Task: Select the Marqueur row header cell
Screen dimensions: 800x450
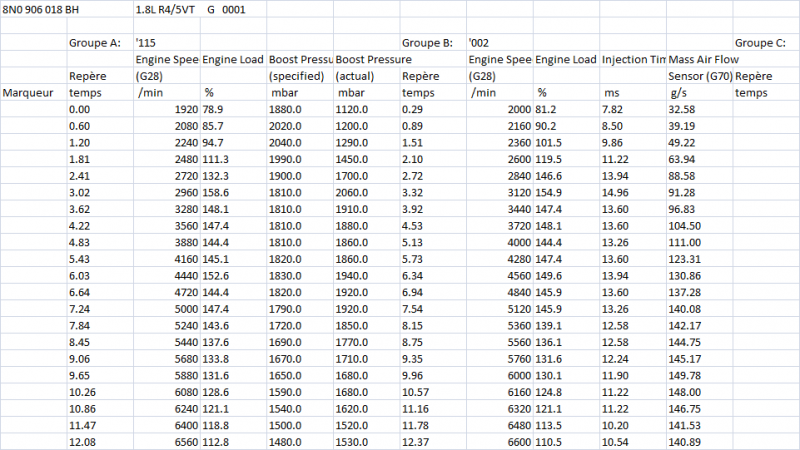Action: [x=30, y=92]
